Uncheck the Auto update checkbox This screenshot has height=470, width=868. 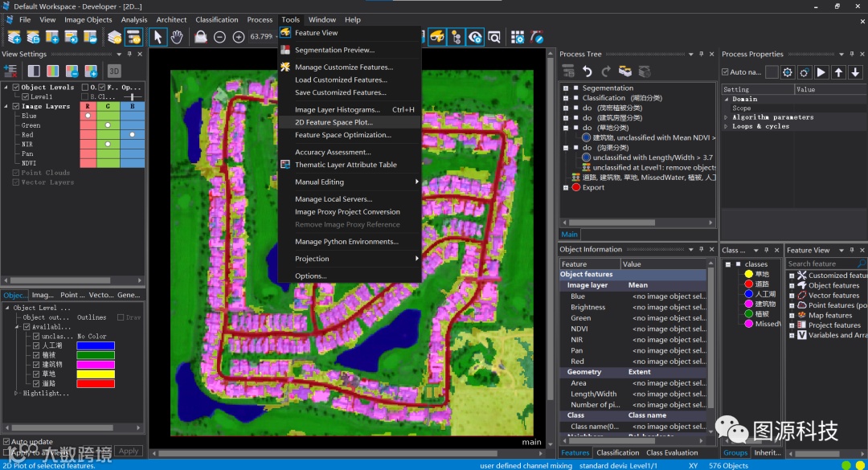point(7,442)
